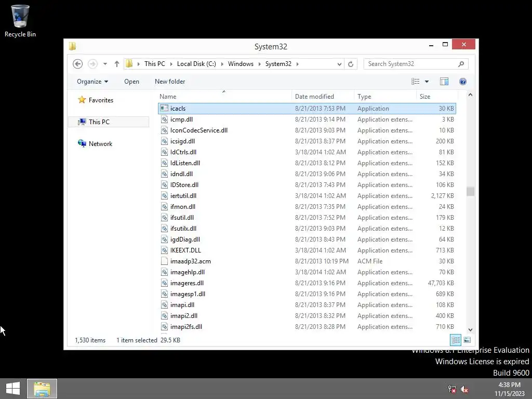
Task: Click scroll down arrow of file list
Action: [x=470, y=329]
